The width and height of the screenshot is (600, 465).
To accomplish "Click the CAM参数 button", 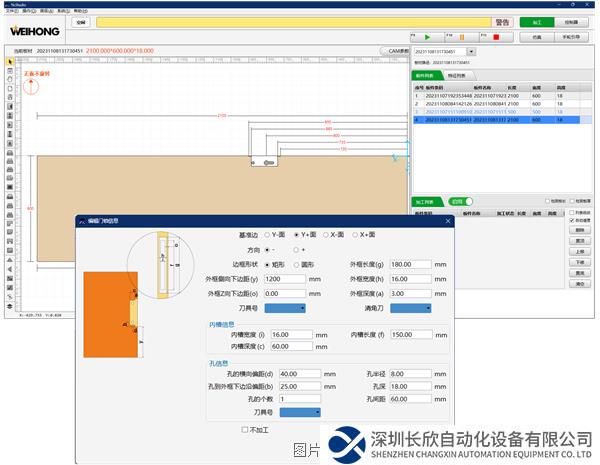I will tap(396, 51).
